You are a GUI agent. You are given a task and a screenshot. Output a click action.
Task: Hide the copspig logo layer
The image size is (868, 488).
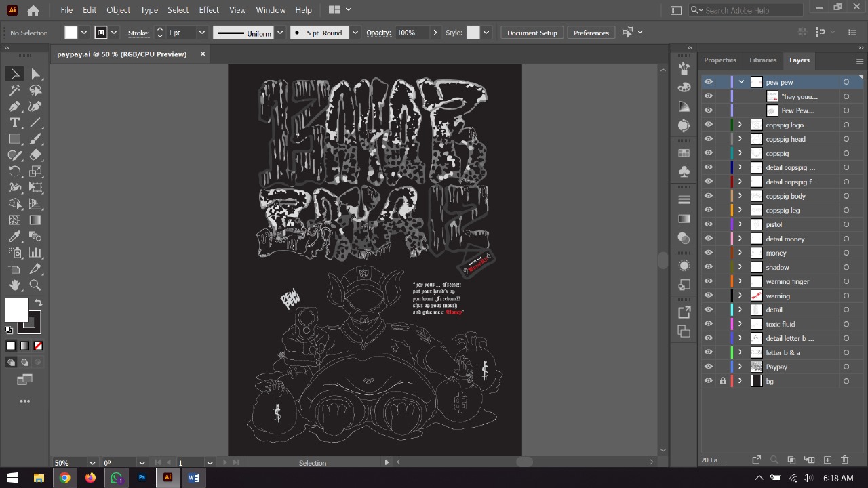coord(709,125)
